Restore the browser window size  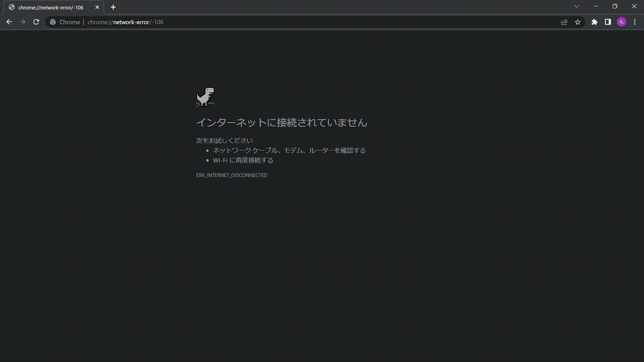click(x=615, y=6)
